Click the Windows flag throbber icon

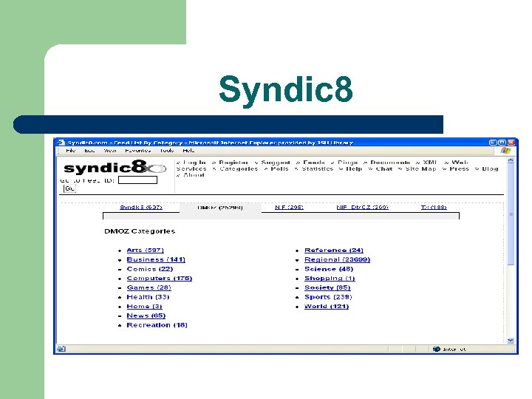coord(505,151)
